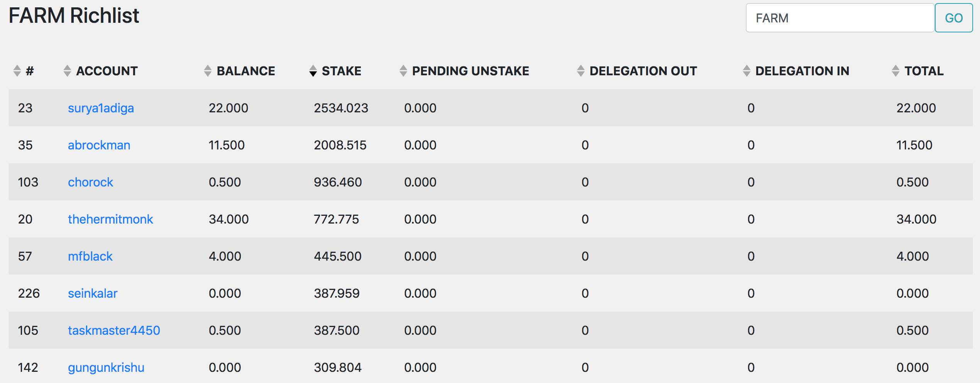Select the DELEGATION OUT header label
Image resolution: width=980 pixels, height=383 pixels.
[643, 71]
